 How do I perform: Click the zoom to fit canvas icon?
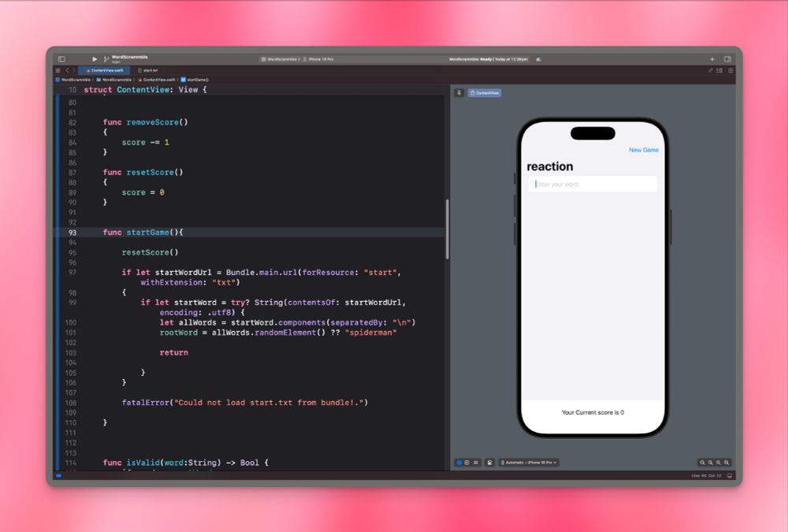click(718, 463)
